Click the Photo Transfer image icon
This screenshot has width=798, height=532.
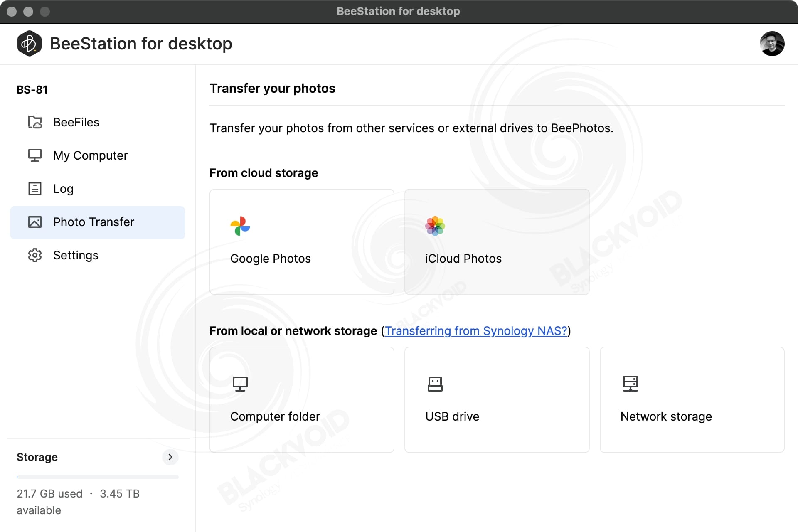[35, 222]
